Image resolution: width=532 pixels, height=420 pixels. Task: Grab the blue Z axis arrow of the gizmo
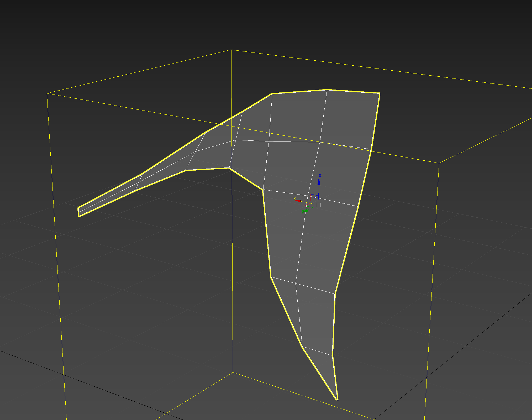319,182
